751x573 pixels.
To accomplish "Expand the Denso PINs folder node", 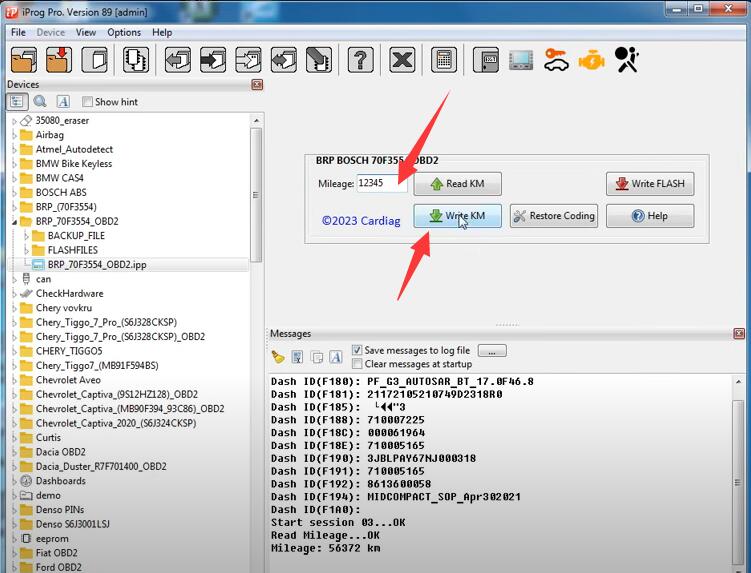I will click(x=14, y=510).
